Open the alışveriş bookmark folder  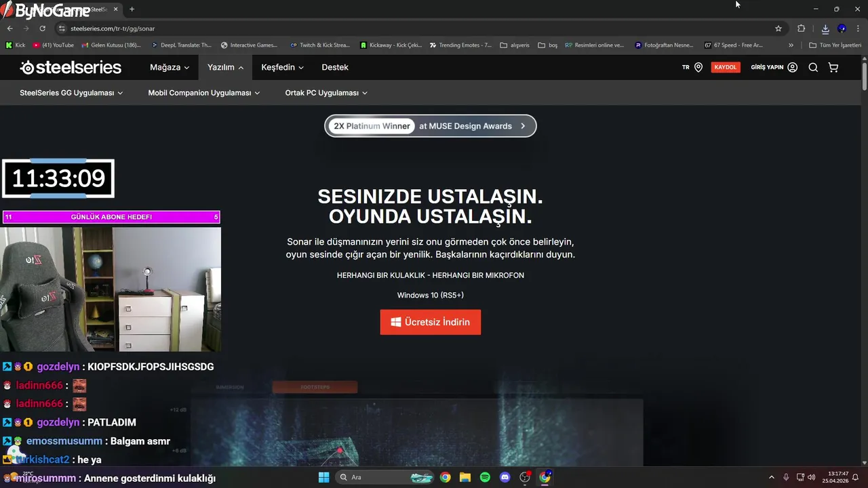click(x=514, y=45)
